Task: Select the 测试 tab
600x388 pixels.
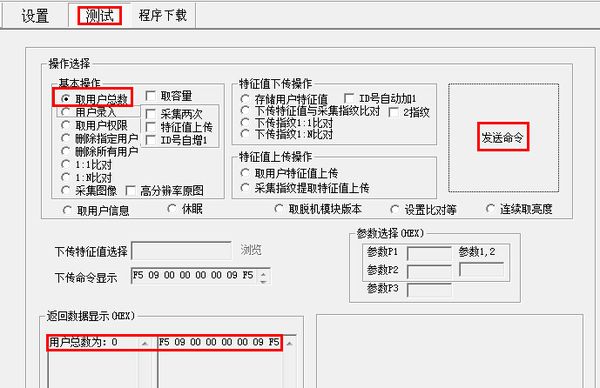Action: 99,16
